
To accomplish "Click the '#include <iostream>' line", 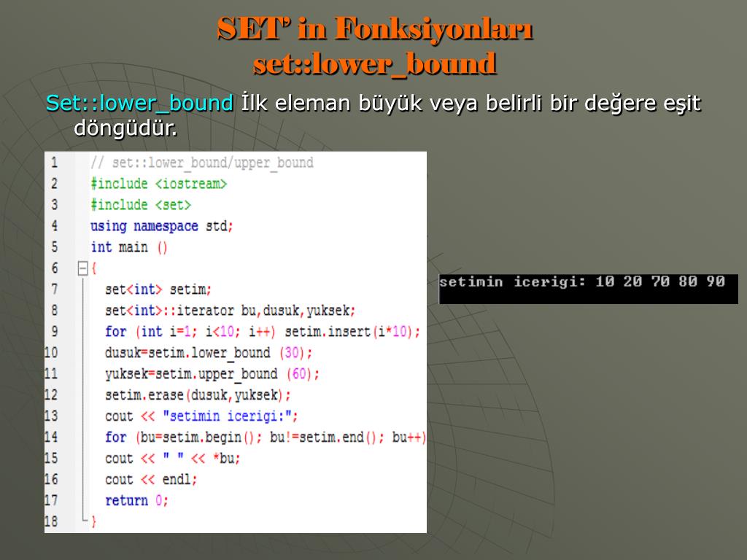I will pyautogui.click(x=158, y=184).
